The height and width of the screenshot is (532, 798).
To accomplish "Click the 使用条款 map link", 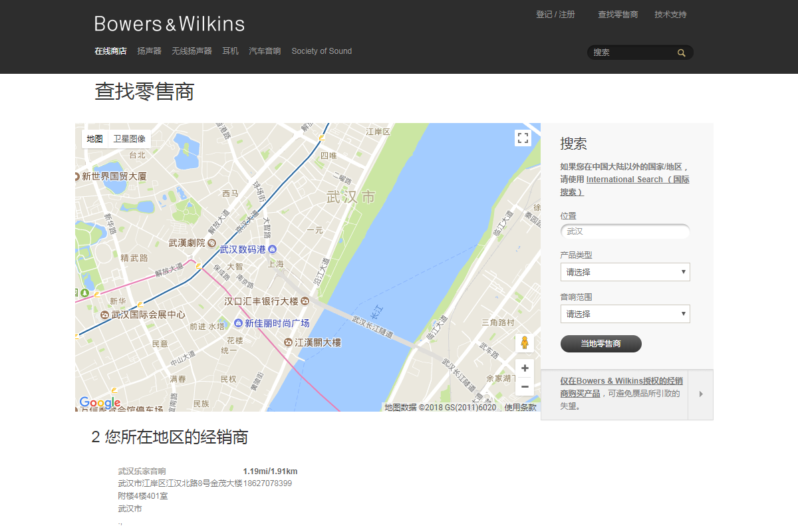I will (520, 408).
